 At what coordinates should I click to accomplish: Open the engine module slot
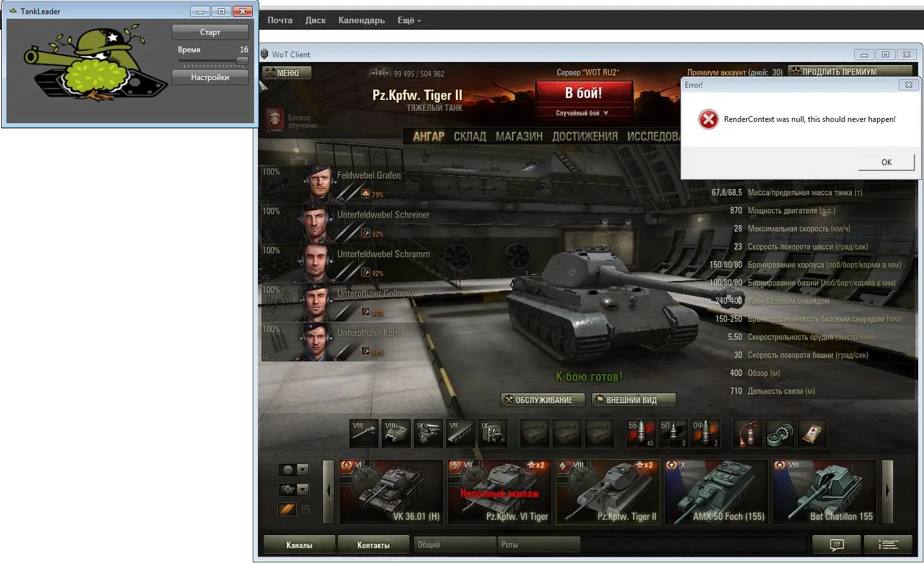[428, 433]
